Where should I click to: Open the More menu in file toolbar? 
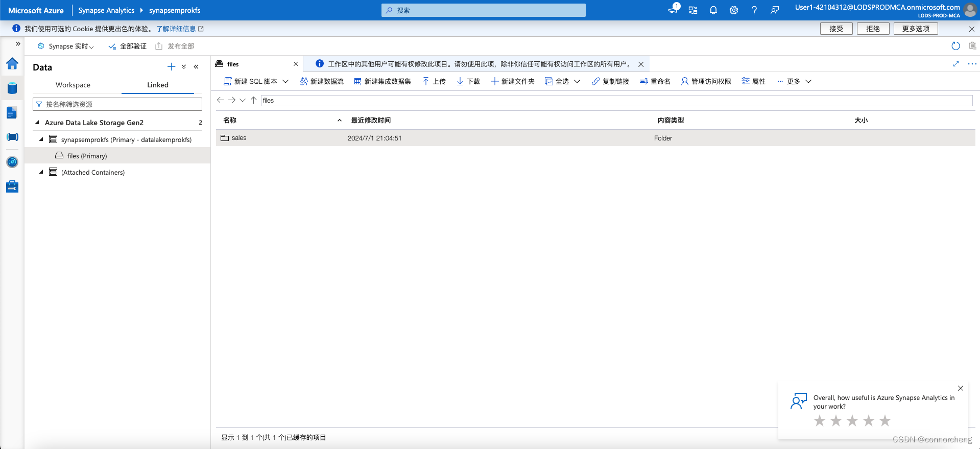pyautogui.click(x=794, y=81)
